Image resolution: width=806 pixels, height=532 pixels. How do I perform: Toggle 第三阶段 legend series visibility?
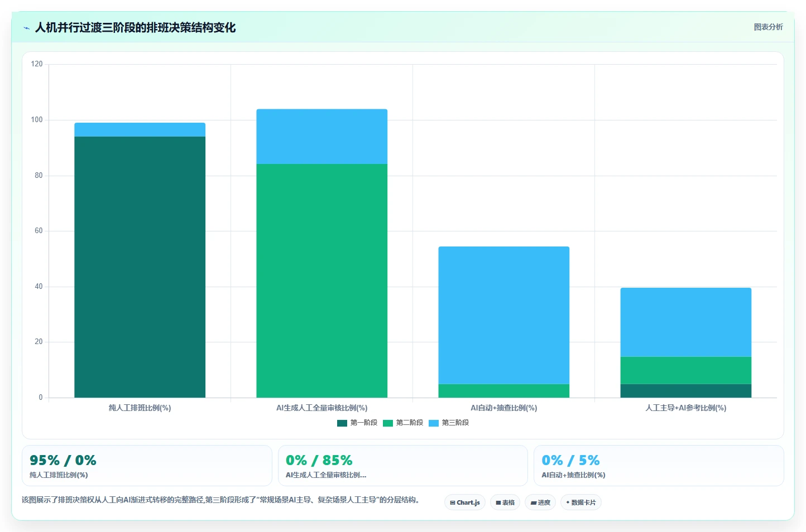pos(449,423)
